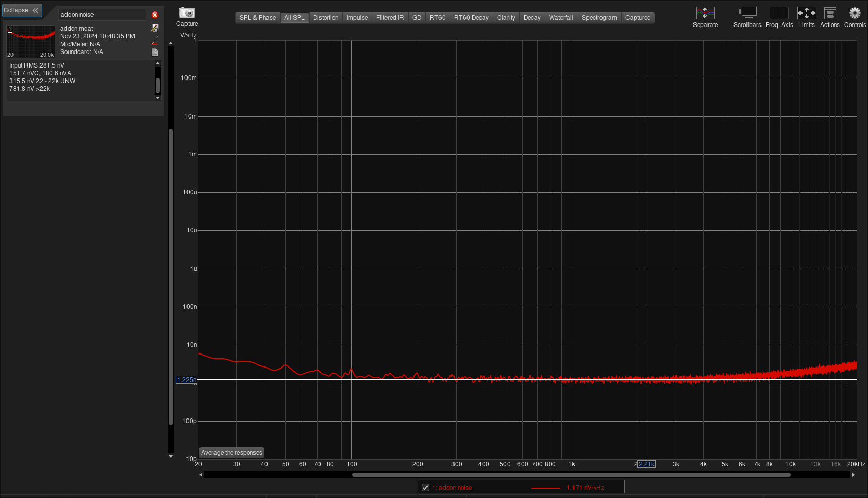Open the Spectrogram tab

599,18
